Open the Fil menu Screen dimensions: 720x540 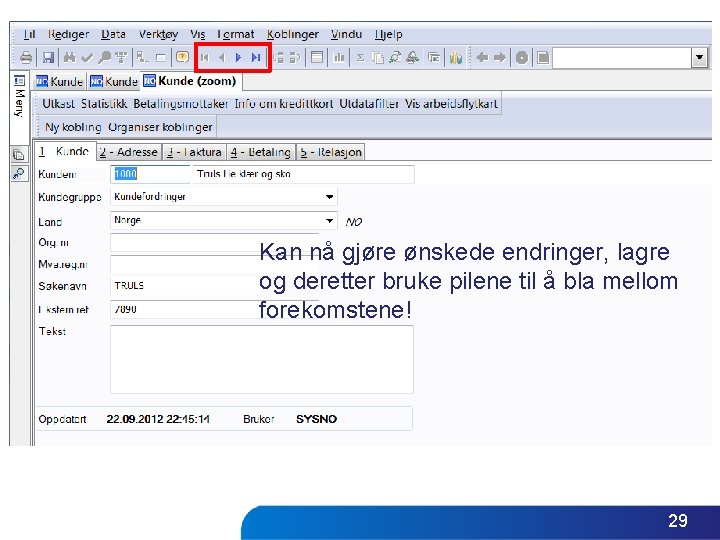[29, 34]
